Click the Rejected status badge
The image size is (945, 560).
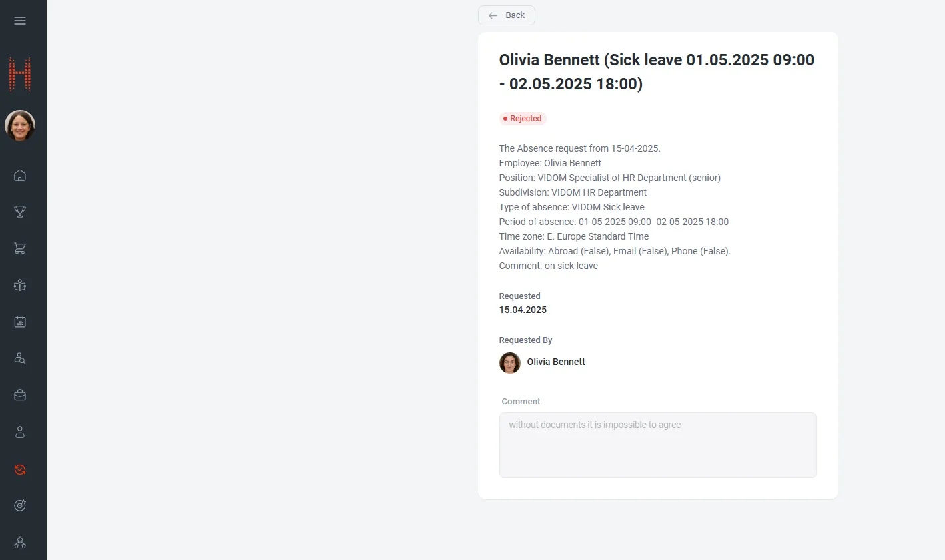(x=523, y=119)
